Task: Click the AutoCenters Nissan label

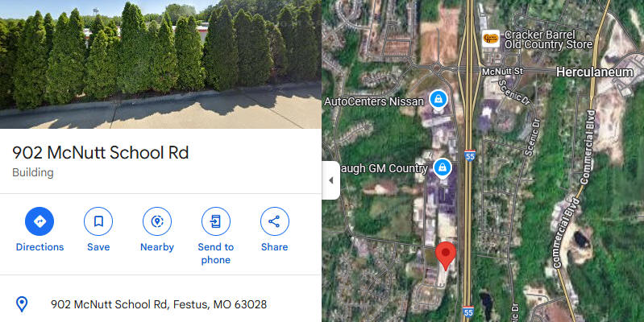Action: coord(374,101)
